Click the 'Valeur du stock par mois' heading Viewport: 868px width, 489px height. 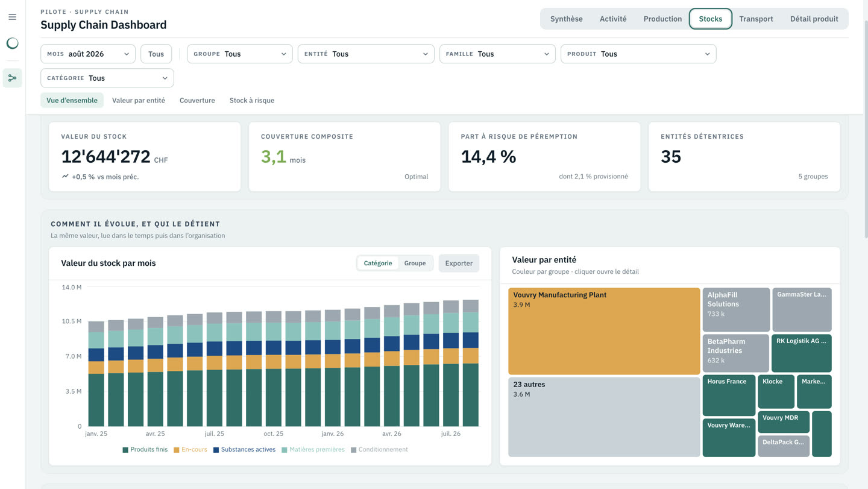(108, 263)
